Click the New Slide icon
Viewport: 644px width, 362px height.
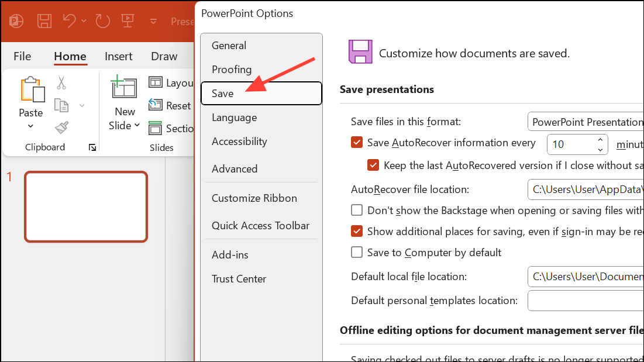tap(124, 88)
